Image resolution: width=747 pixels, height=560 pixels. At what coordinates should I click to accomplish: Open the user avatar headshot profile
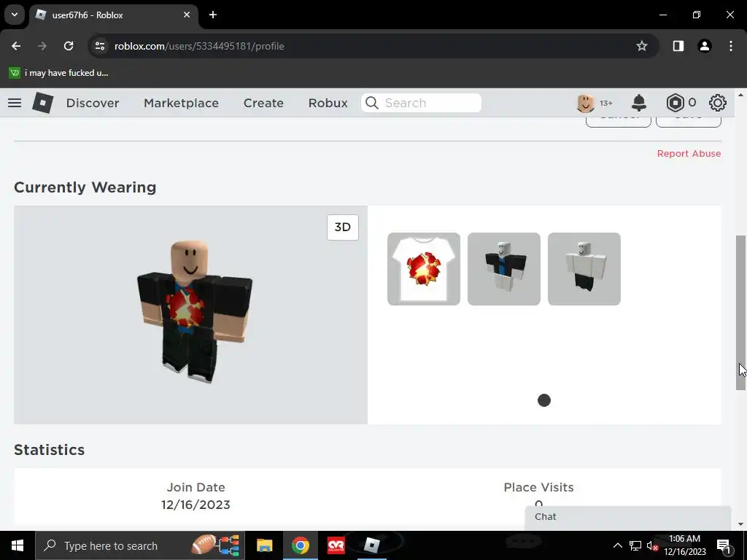coord(586,103)
